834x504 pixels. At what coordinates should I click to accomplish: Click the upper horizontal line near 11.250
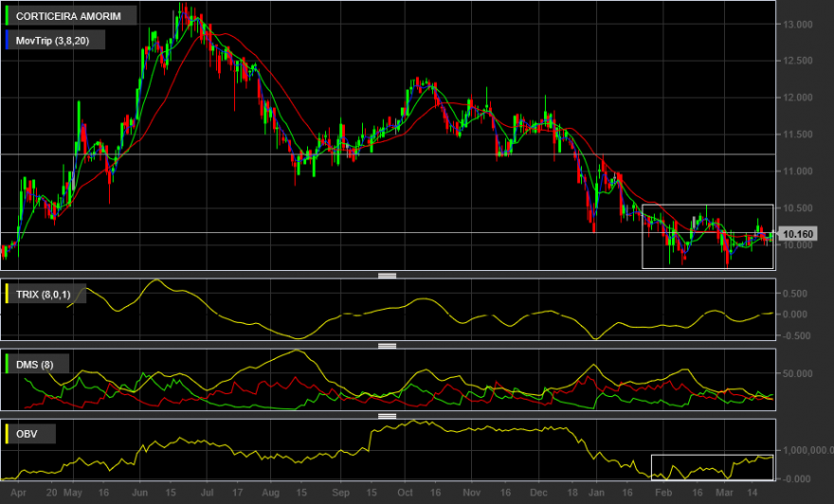coord(388,154)
